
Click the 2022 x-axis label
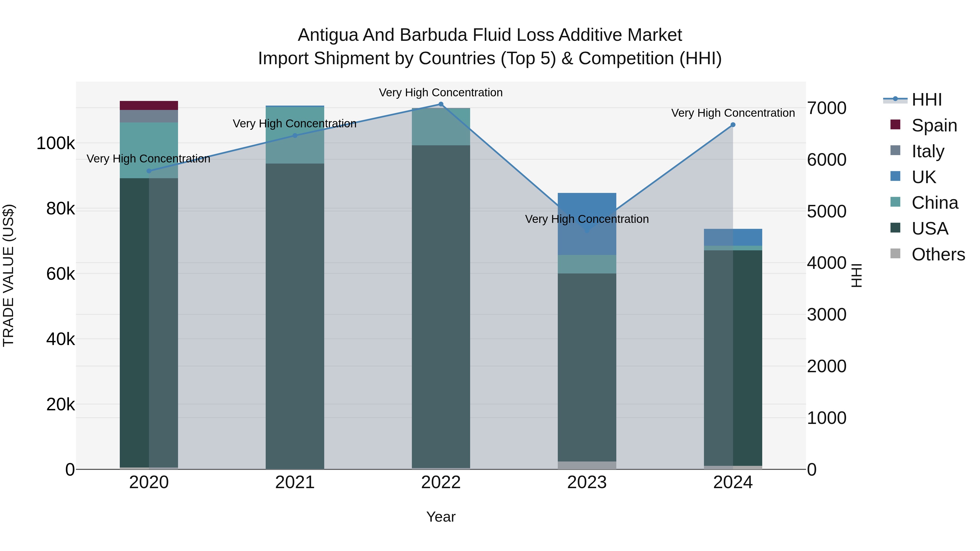pyautogui.click(x=441, y=482)
